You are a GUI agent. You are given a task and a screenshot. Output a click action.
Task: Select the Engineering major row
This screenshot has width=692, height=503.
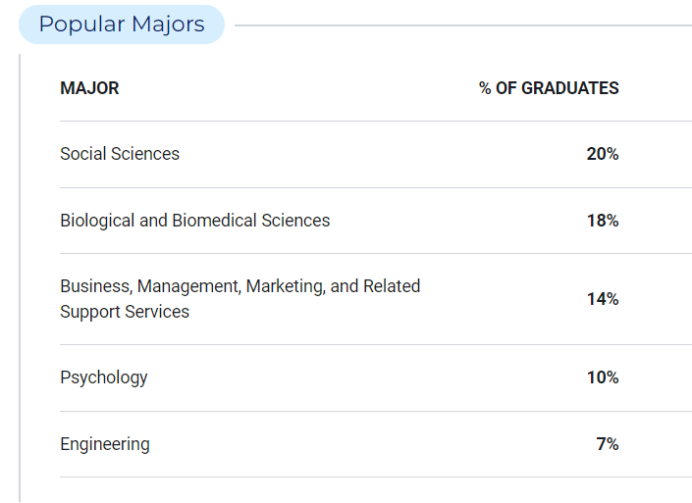point(376,444)
